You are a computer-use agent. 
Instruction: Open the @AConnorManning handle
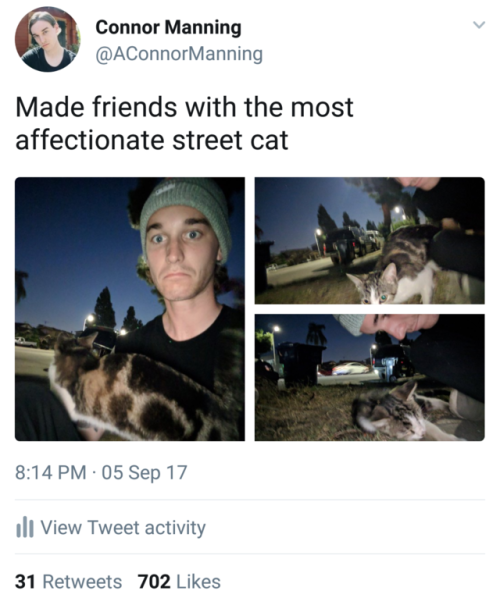coord(179,54)
